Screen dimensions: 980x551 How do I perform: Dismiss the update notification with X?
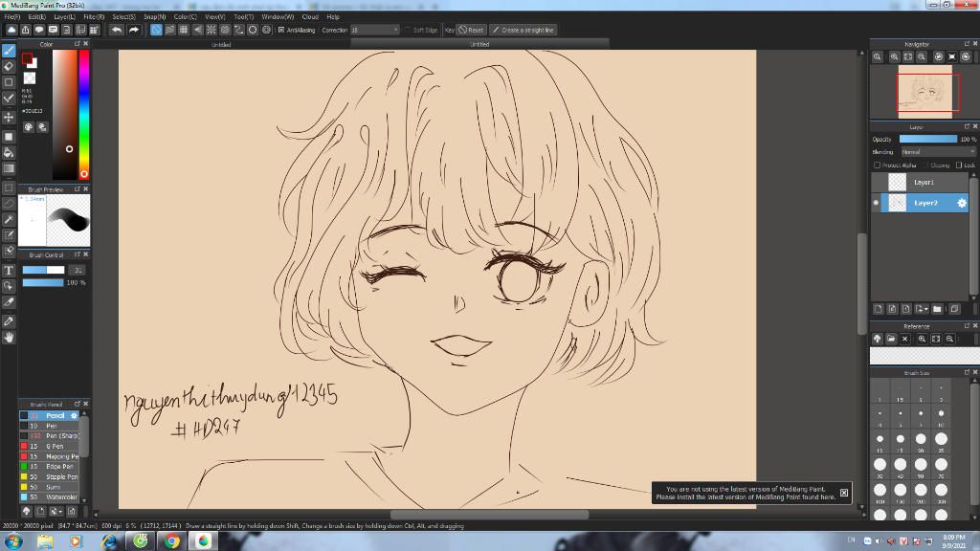pos(844,493)
